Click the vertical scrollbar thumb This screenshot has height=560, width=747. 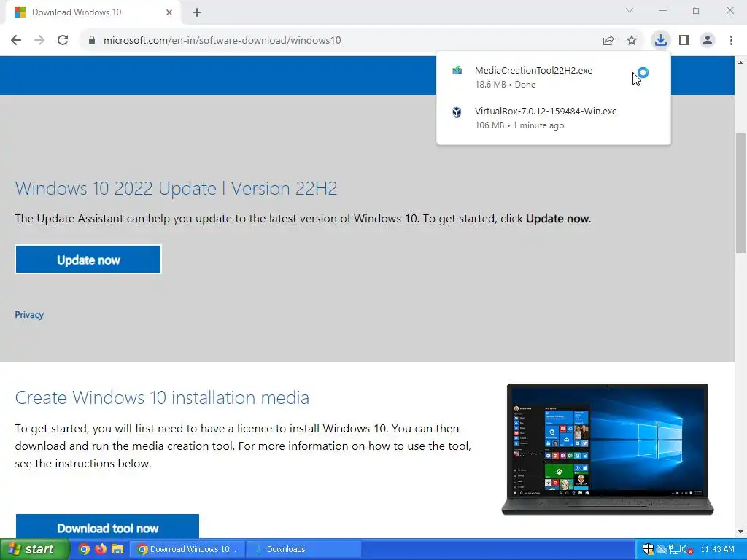click(x=741, y=193)
